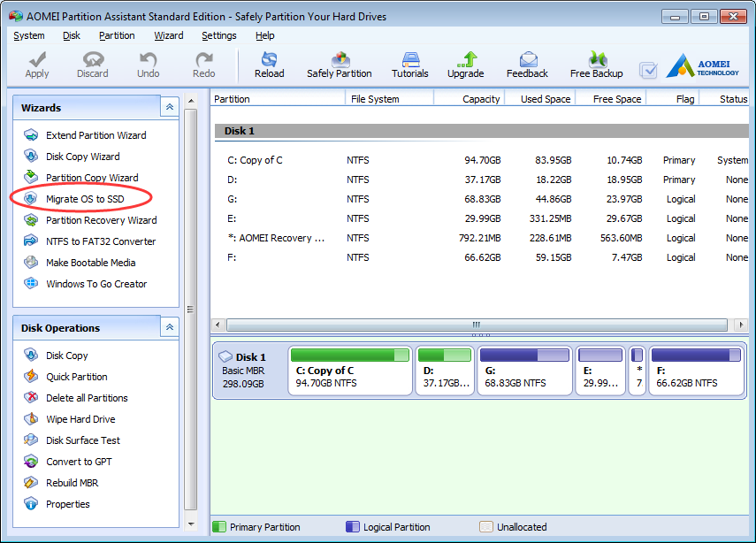Image resolution: width=756 pixels, height=543 pixels.
Task: Open the Wizard menu
Action: (168, 35)
